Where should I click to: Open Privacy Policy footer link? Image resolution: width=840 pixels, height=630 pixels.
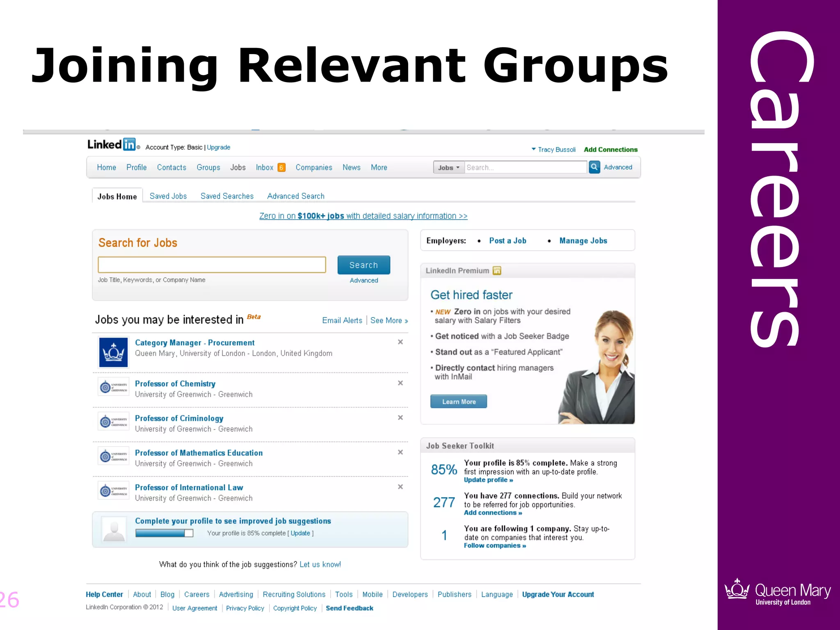click(x=245, y=608)
